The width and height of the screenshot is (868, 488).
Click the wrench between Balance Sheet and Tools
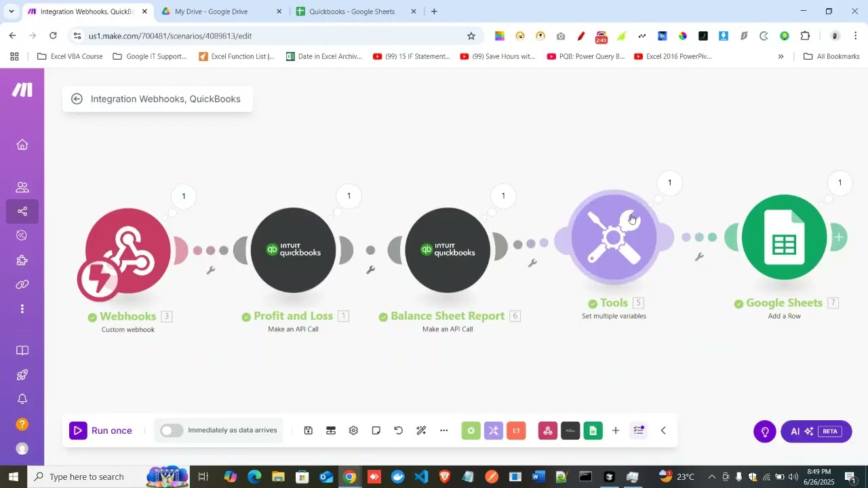click(532, 263)
